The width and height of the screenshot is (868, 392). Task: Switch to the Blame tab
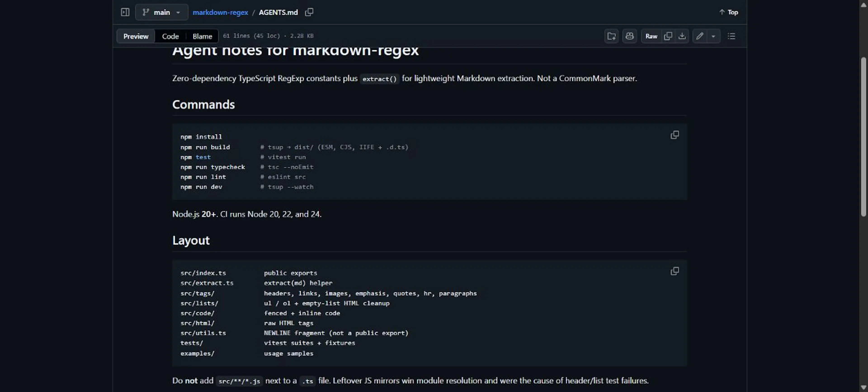pos(202,36)
